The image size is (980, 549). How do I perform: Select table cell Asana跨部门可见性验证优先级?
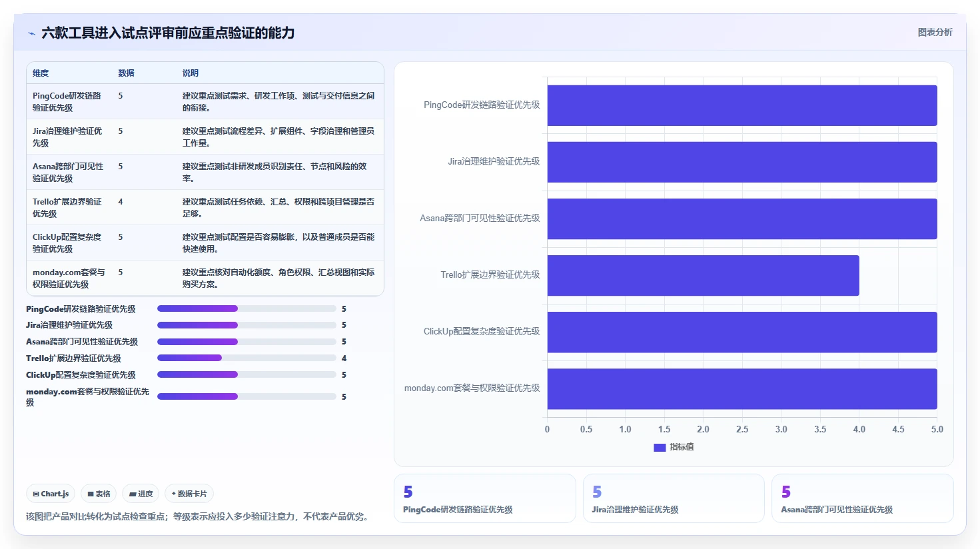coord(68,173)
